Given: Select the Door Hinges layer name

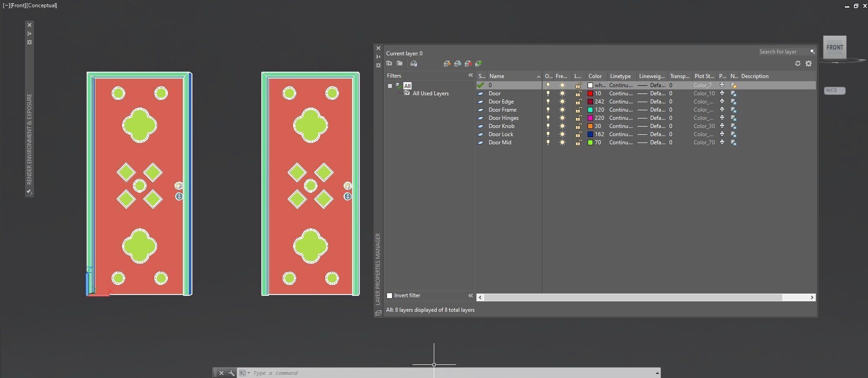Looking at the screenshot, I should [x=503, y=118].
